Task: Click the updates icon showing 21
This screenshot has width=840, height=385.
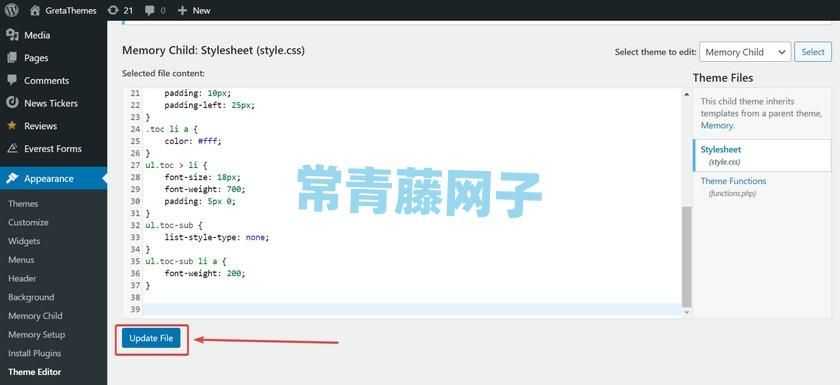Action: 113,10
